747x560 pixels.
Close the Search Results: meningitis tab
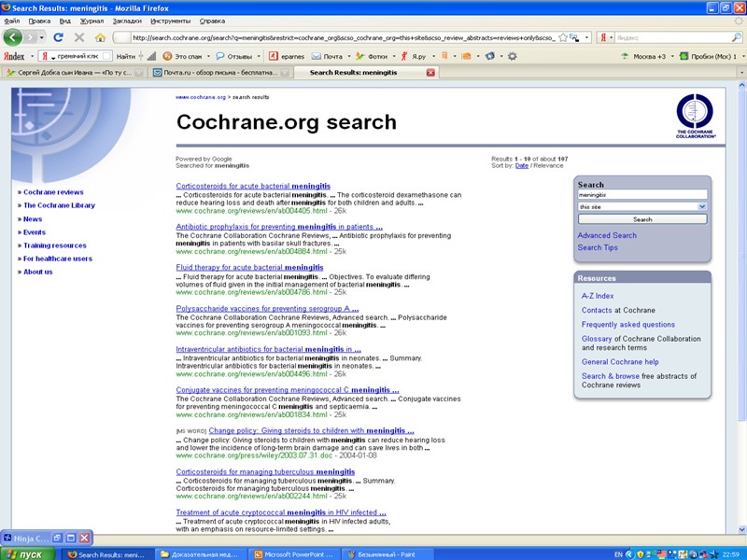coord(430,73)
